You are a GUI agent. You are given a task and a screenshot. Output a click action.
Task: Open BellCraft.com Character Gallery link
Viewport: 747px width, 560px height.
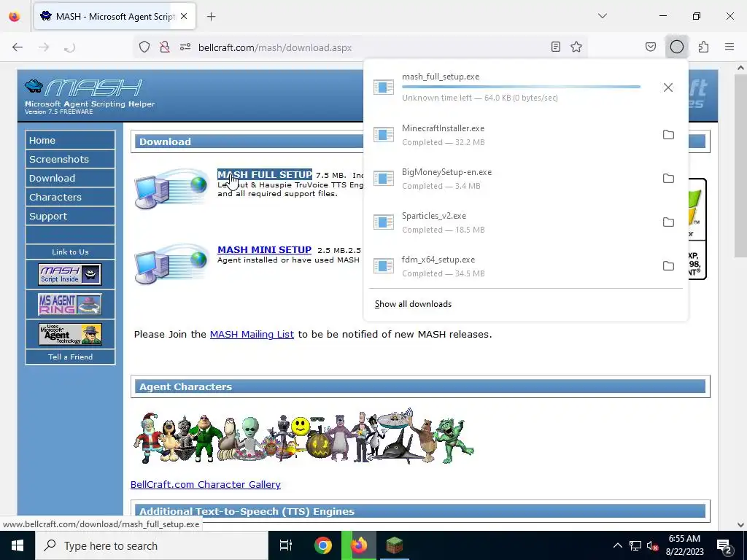(205, 484)
